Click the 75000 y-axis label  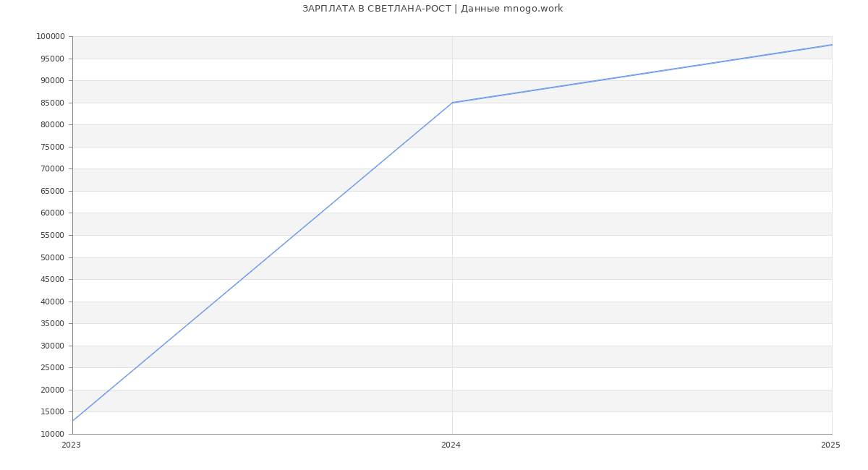tap(52, 147)
